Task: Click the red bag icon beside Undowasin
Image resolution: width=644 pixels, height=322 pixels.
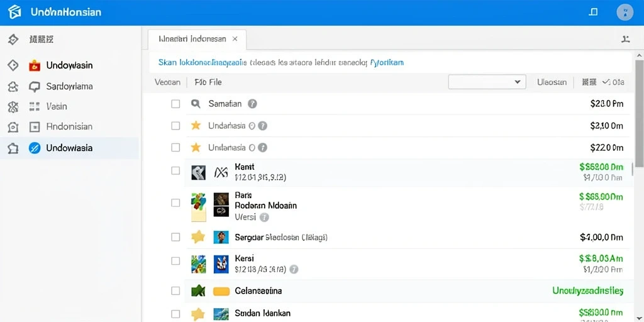Action: pos(35,65)
